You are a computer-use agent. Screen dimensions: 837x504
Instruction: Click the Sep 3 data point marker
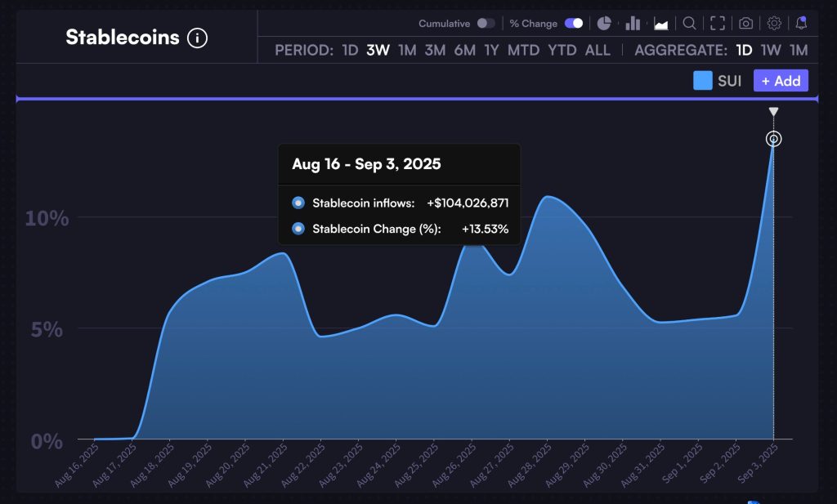(x=774, y=139)
